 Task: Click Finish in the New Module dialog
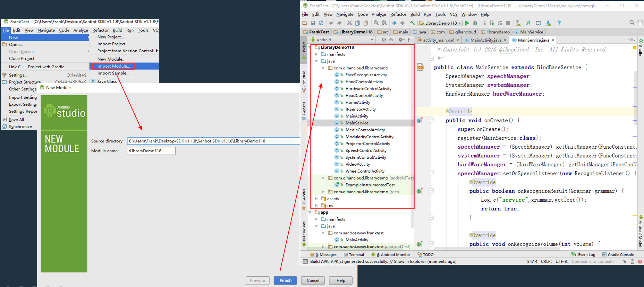pos(285,280)
